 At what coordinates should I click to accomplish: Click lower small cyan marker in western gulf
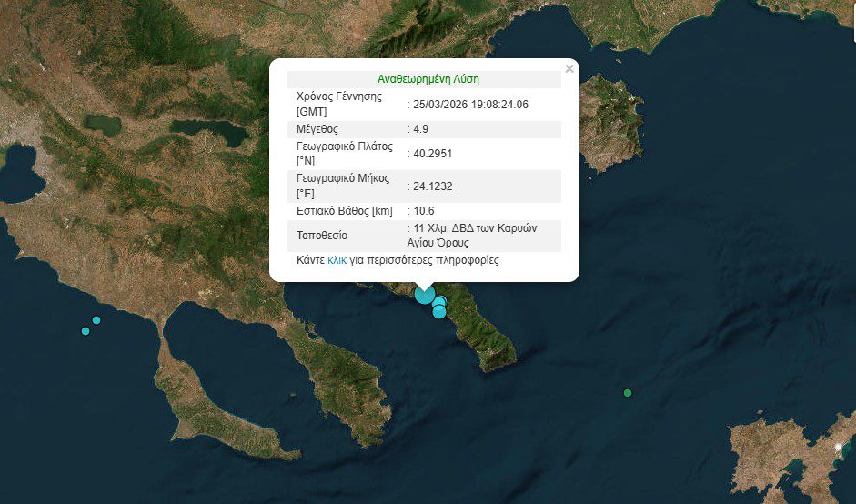[86, 331]
